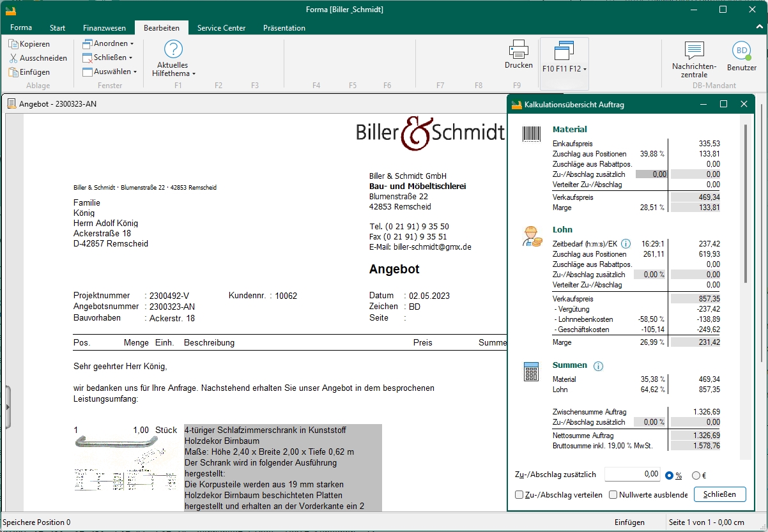
Task: Click the Kundennr. 10062 value
Action: [286, 296]
